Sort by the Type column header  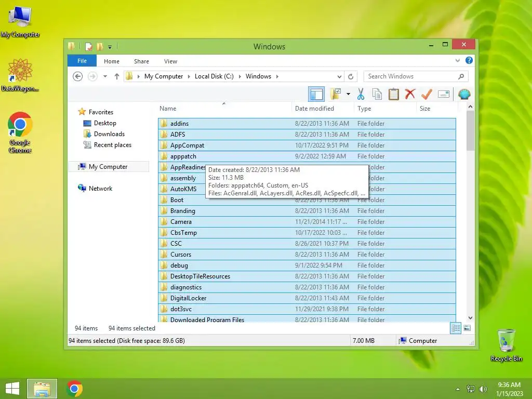pyautogui.click(x=385, y=108)
